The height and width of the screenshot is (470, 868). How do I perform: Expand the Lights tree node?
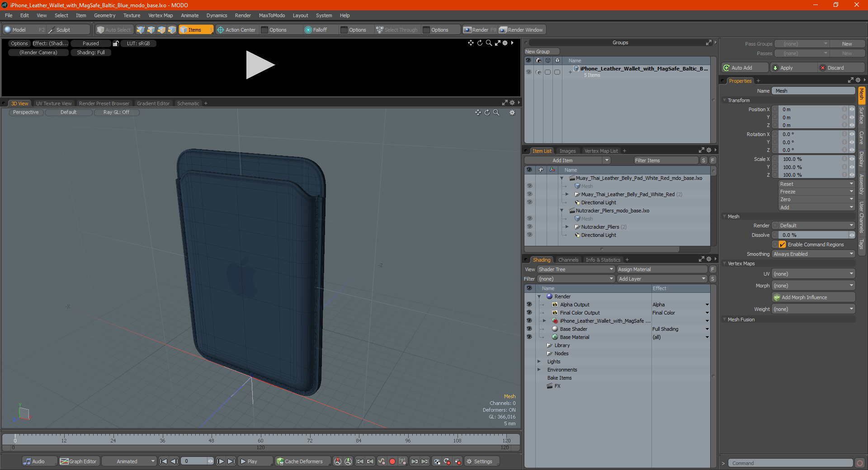pyautogui.click(x=539, y=362)
